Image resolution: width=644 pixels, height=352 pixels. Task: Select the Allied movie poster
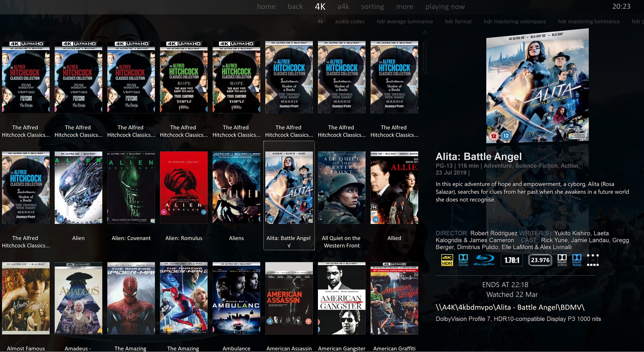coord(394,188)
